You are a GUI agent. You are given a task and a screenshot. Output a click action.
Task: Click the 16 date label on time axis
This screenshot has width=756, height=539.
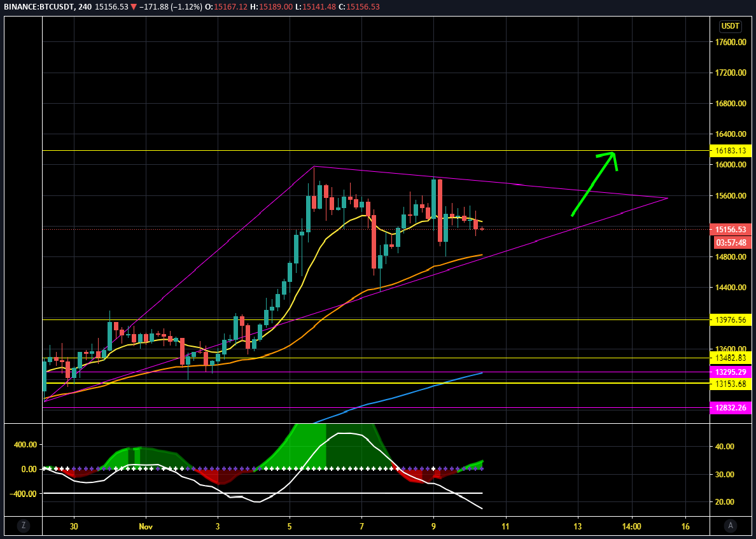[x=686, y=525]
